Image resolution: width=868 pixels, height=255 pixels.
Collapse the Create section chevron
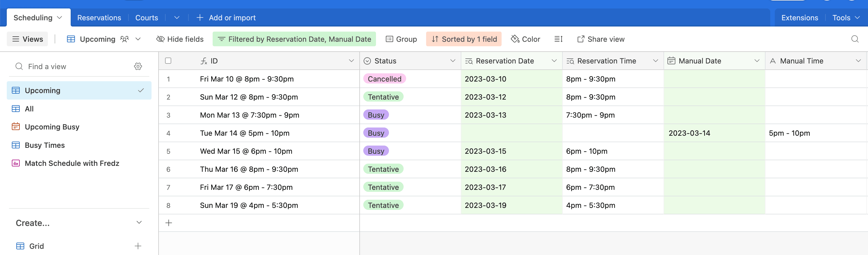[139, 222]
